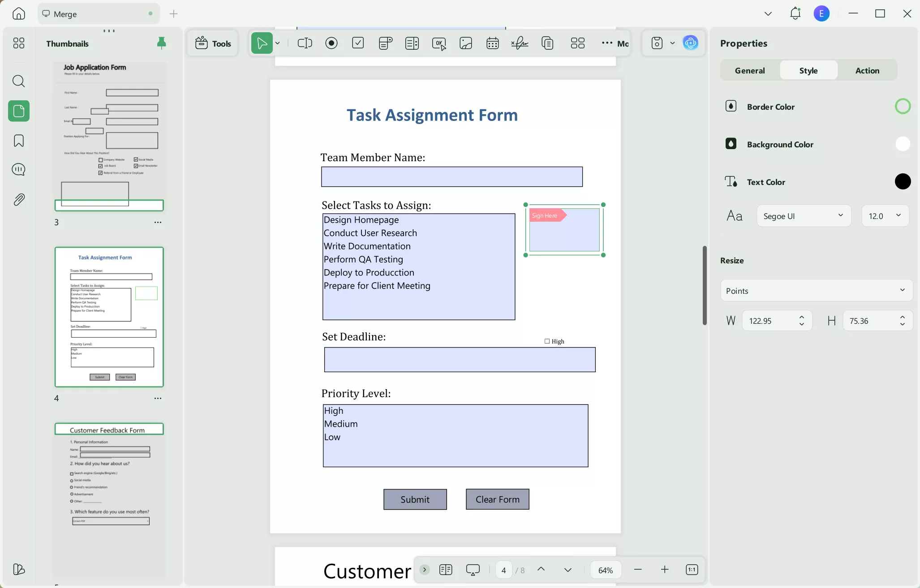Toggle the actual size 1:1 view
920x588 pixels.
click(x=692, y=570)
